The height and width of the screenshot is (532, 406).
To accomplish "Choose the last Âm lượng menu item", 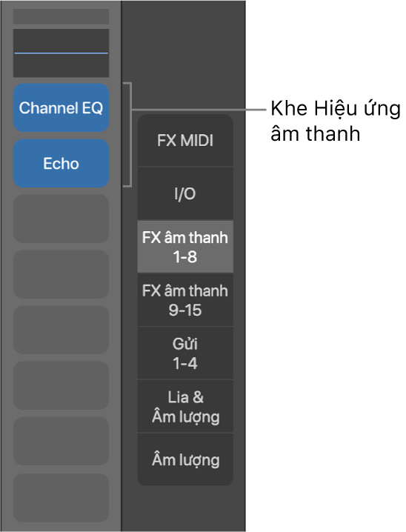I will [185, 459].
